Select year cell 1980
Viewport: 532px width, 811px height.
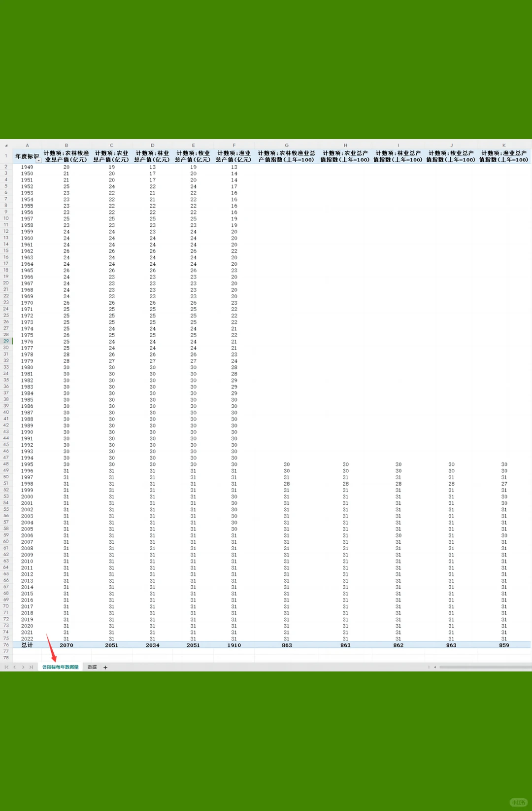point(27,367)
